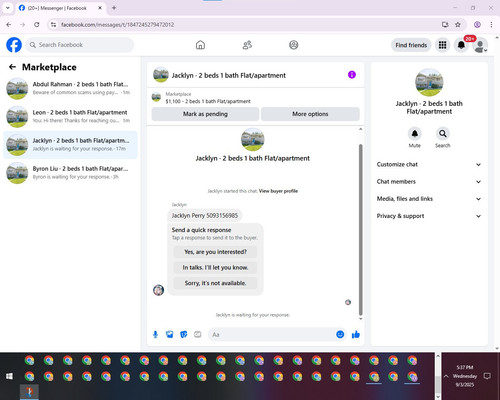The width and height of the screenshot is (500, 400).
Task: Send quick reply "Yes, are you interested?"
Action: pos(215,252)
